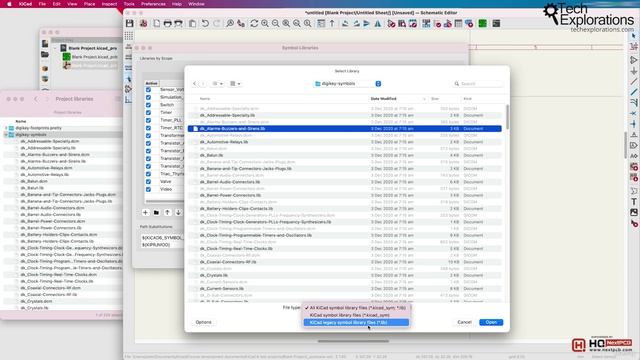Click Move Up arrow in Symbol Libraries

(167, 212)
